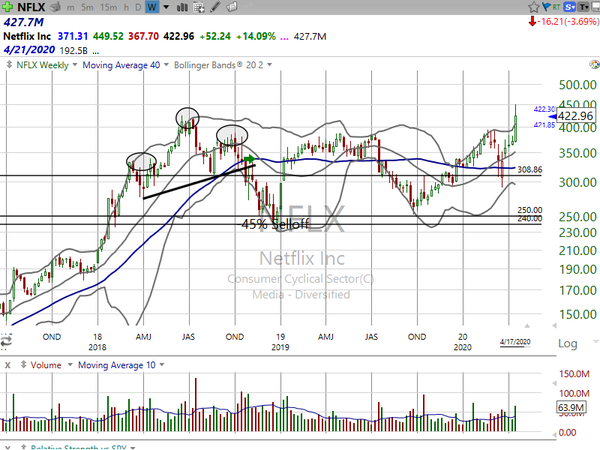Click the 308.86 horizontal line label
This screenshot has width=600, height=450.
[x=530, y=170]
